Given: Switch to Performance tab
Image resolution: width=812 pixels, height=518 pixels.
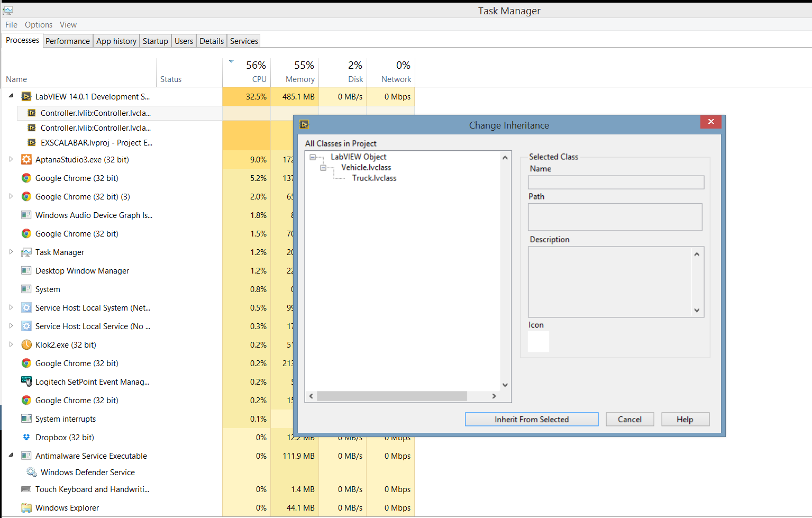Looking at the screenshot, I should (68, 41).
